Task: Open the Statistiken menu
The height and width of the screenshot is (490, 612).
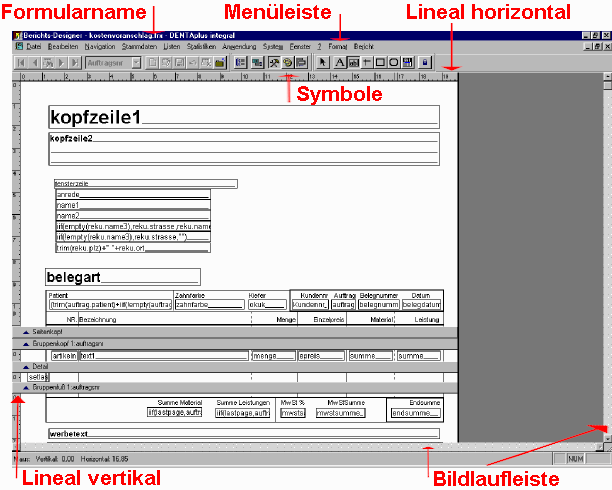Action: click(x=201, y=46)
